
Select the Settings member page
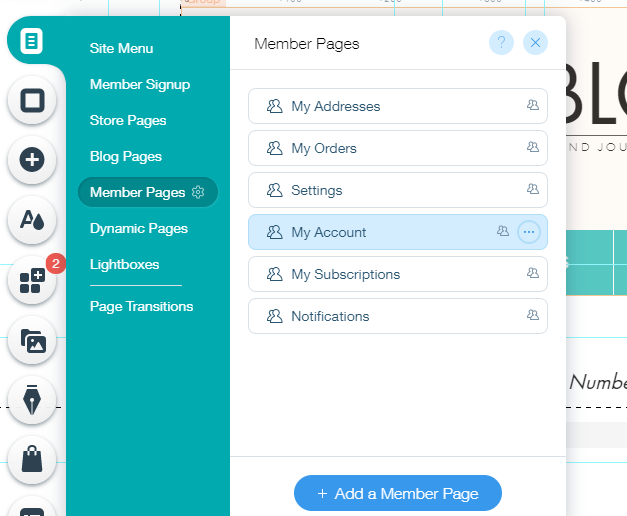pyautogui.click(x=398, y=190)
